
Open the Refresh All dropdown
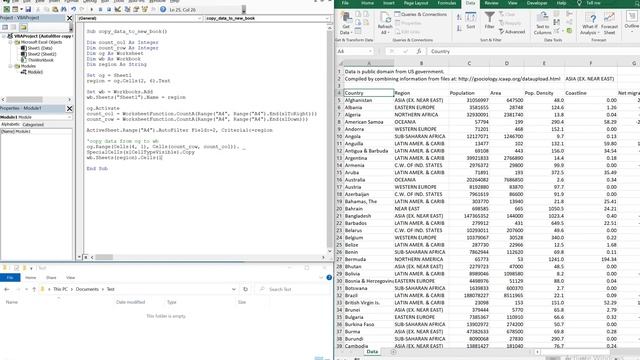385,23
